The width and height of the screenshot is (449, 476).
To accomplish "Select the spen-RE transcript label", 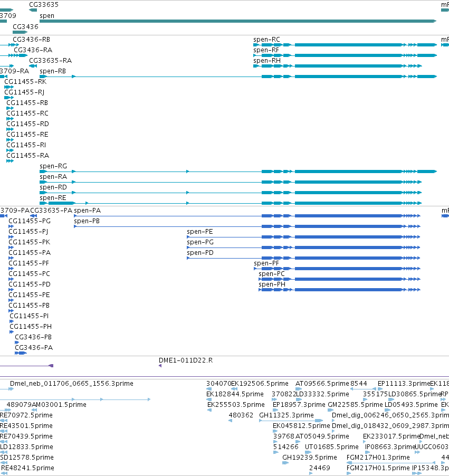I will [x=53, y=197].
